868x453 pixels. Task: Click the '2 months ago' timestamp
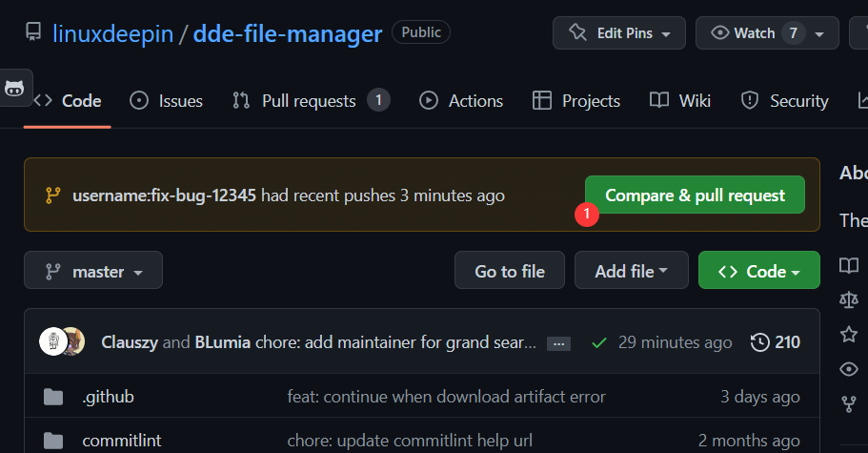[749, 441]
